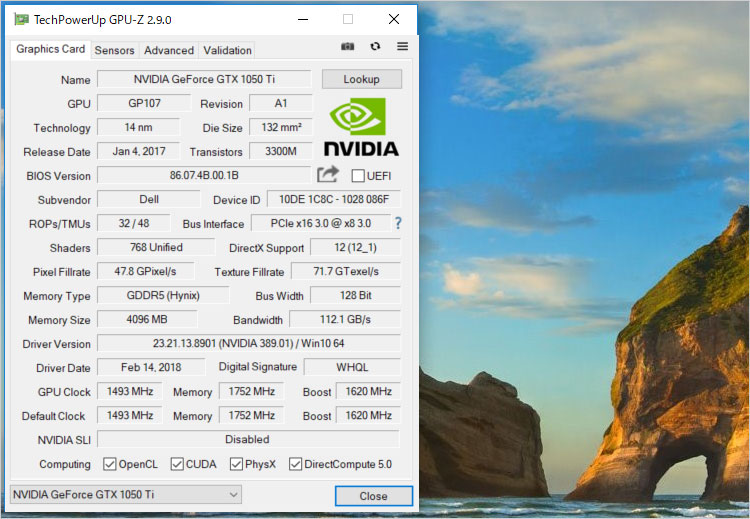The height and width of the screenshot is (519, 750).
Task: Click the Shaders field 768 Unified
Action: click(x=156, y=247)
